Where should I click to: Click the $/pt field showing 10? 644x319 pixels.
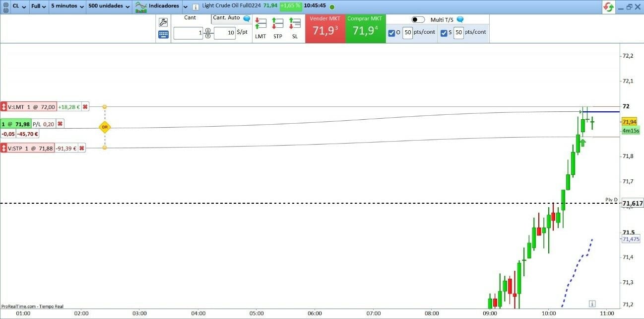[225, 33]
